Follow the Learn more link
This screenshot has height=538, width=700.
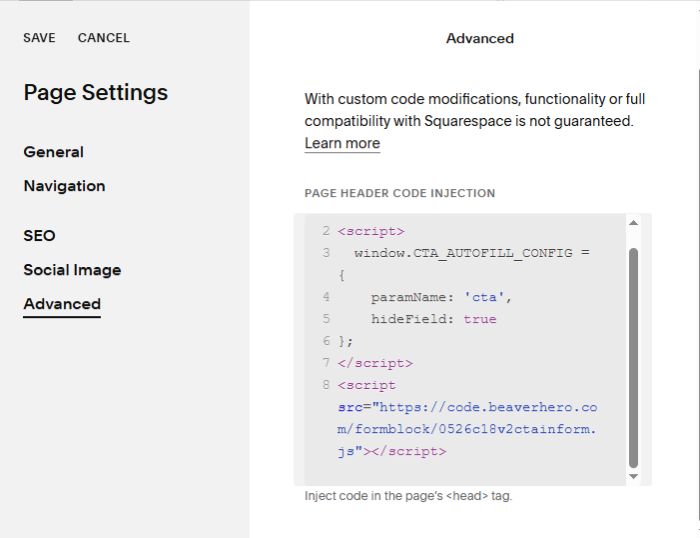tap(342, 143)
